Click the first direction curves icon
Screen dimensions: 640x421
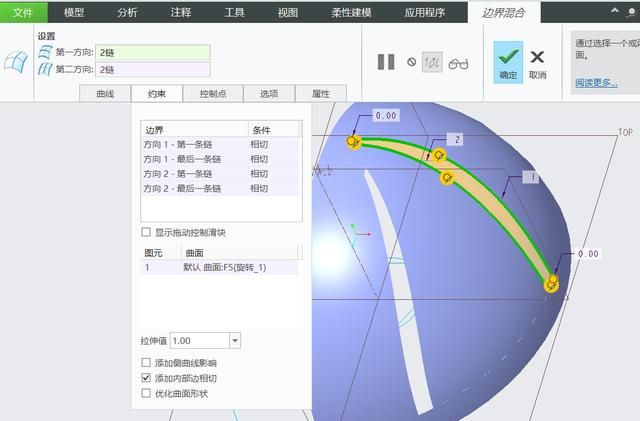tap(45, 52)
